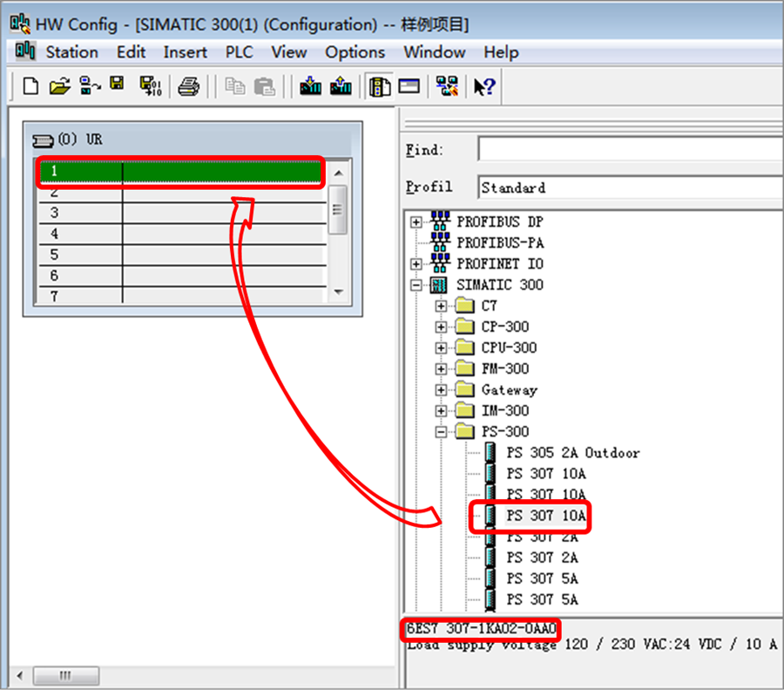Select the FM-300 folder label
This screenshot has width=784, height=690.
pyautogui.click(x=505, y=369)
